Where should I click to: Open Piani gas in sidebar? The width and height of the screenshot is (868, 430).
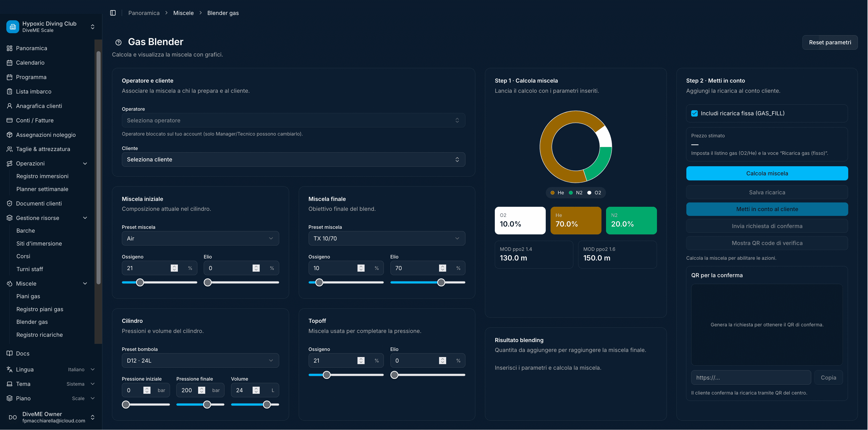(28, 296)
